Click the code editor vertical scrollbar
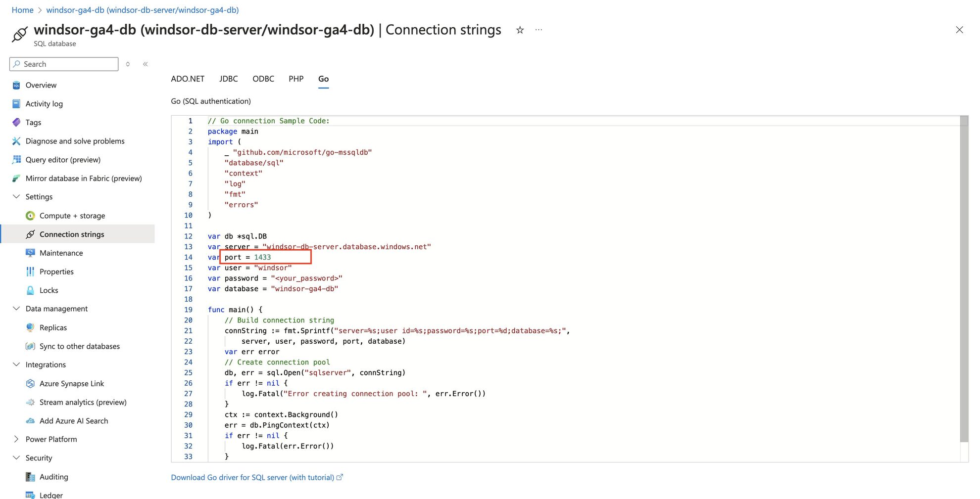The image size is (980, 499). tap(964, 279)
